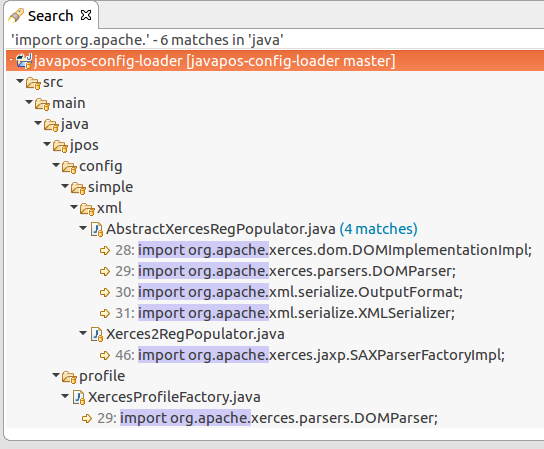Click the Search flashlight tab icon

pyautogui.click(x=16, y=16)
